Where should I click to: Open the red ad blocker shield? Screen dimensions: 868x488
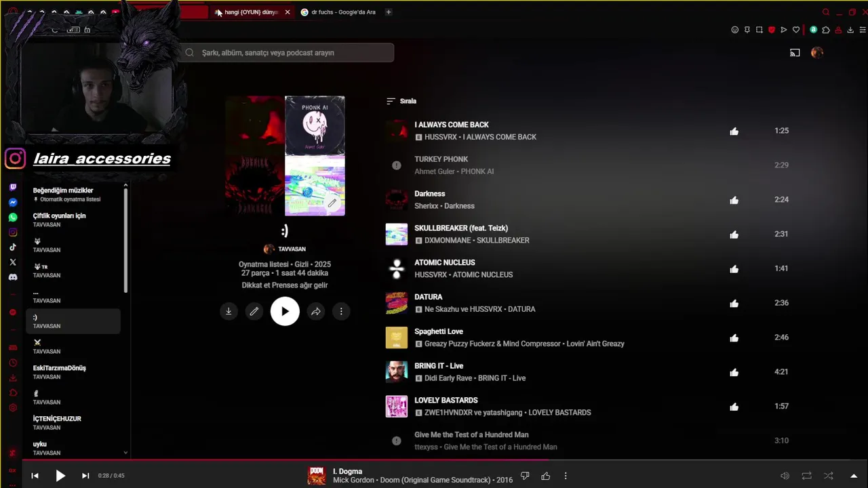pyautogui.click(x=772, y=30)
